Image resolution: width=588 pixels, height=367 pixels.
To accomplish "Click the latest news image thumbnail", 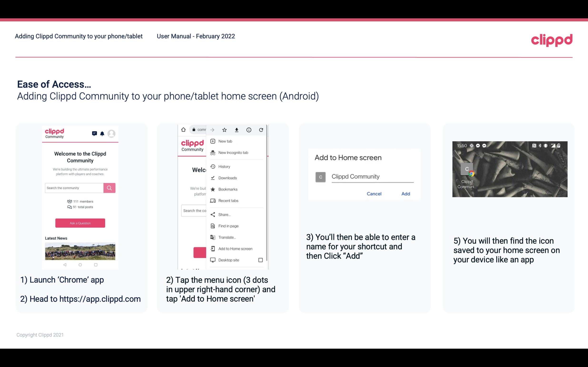I will [x=80, y=250].
